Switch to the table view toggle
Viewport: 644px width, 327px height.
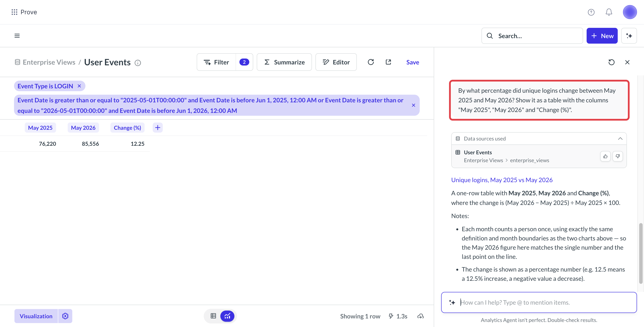[x=213, y=316]
